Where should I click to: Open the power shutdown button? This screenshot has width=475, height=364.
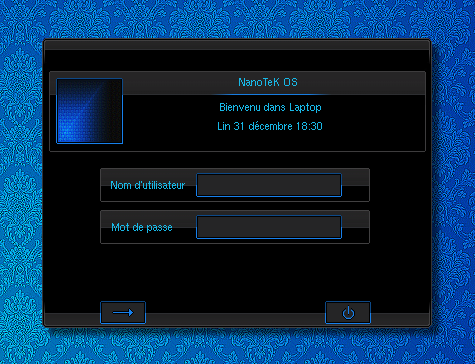[348, 312]
